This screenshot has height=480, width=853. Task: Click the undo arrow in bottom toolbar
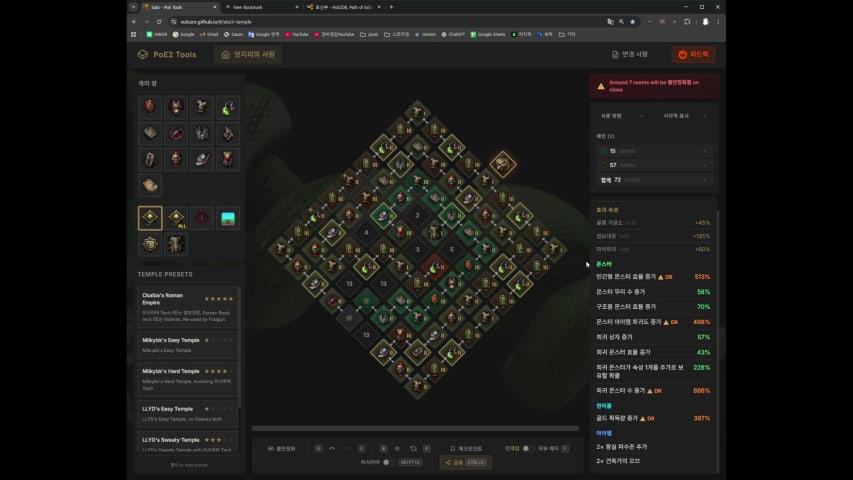(332, 449)
